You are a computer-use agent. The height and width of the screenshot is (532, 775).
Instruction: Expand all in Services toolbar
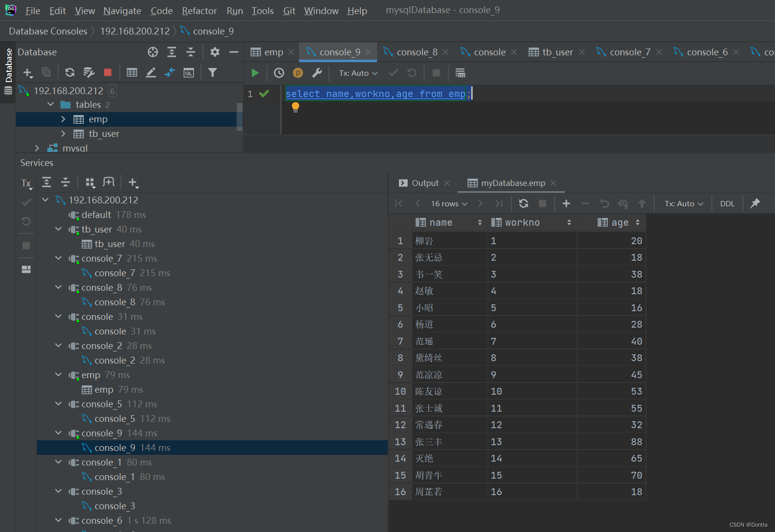47,182
